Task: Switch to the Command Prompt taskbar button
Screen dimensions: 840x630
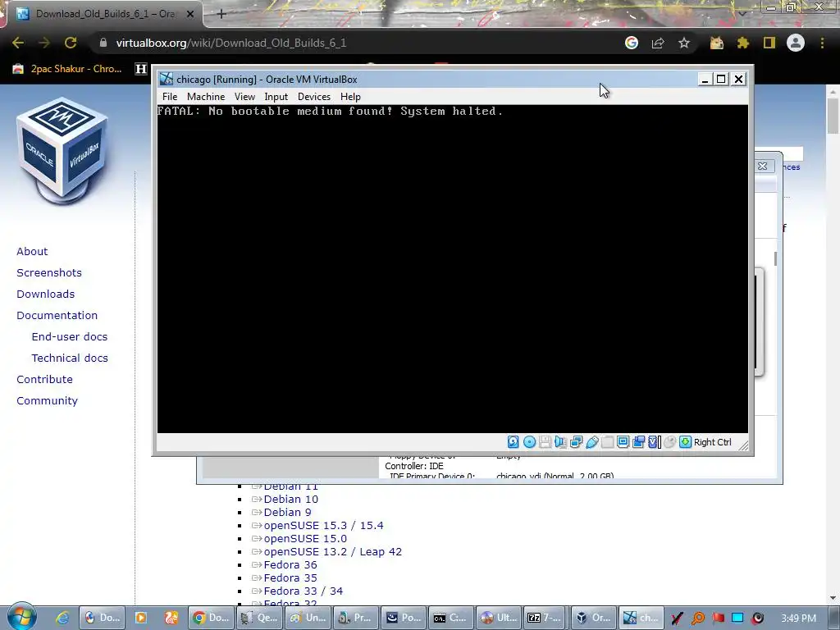Action: pyautogui.click(x=451, y=618)
